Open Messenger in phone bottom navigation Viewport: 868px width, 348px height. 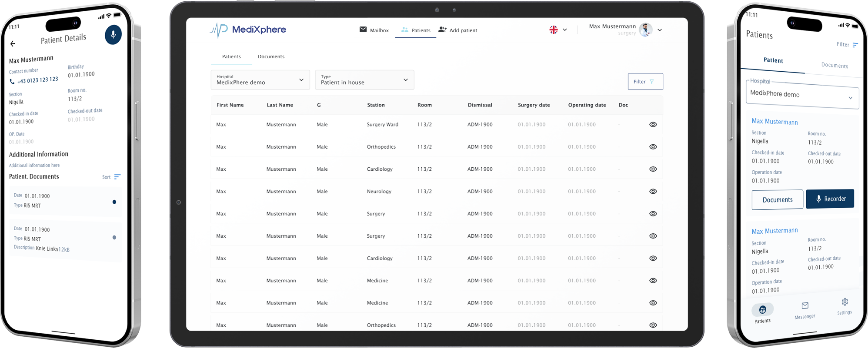(x=805, y=306)
